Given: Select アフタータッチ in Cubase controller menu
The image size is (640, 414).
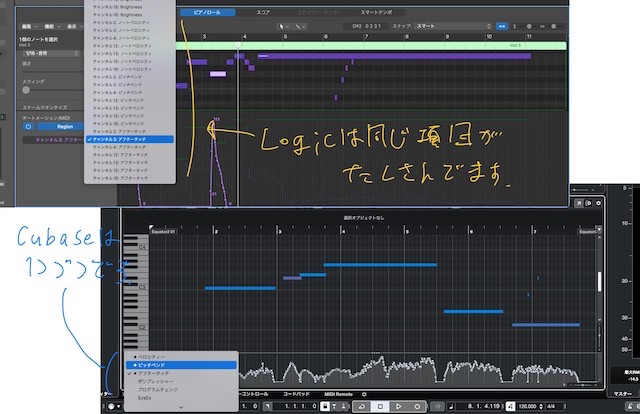Looking at the screenshot, I should (181, 373).
